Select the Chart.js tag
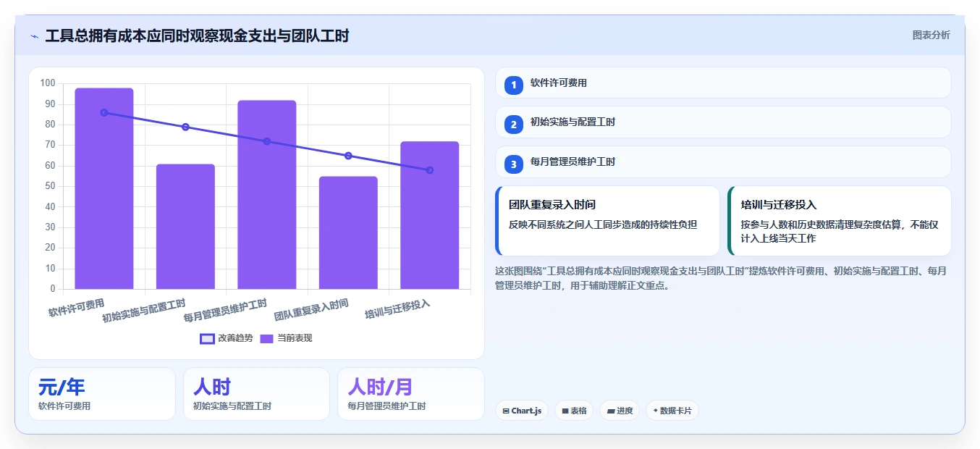Image resolution: width=980 pixels, height=449 pixels. pos(522,411)
